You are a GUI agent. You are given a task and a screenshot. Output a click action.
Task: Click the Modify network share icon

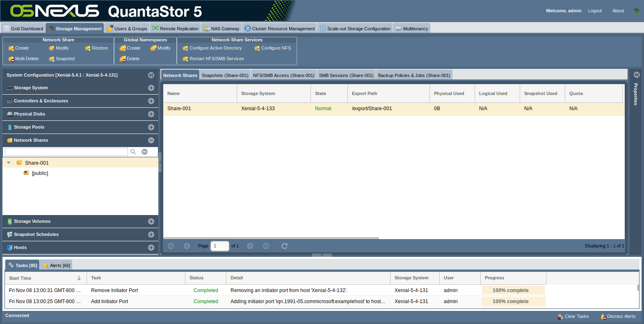[x=52, y=48]
